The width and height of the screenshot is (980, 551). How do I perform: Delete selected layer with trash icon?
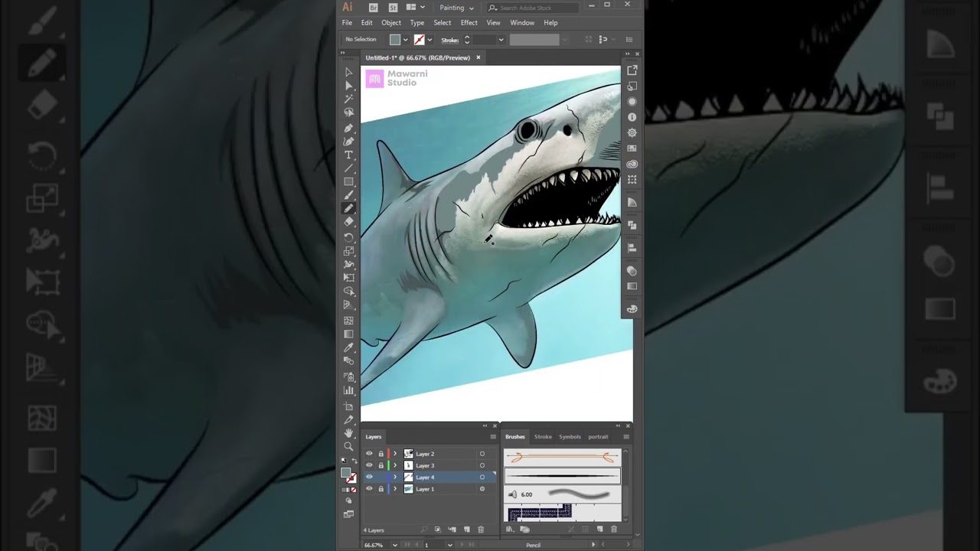[481, 530]
